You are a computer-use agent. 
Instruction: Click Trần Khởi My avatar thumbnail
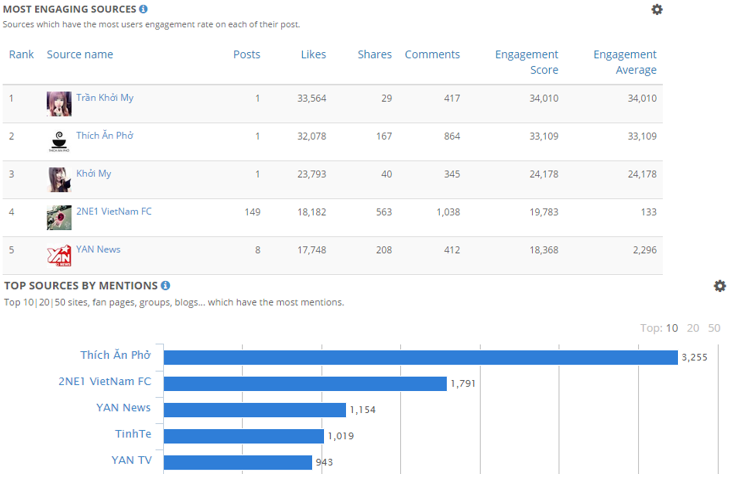click(59, 104)
